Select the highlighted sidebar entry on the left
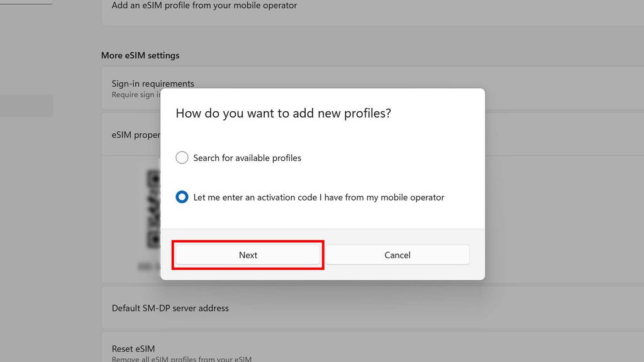Image resolution: width=644 pixels, height=362 pixels. (26, 106)
